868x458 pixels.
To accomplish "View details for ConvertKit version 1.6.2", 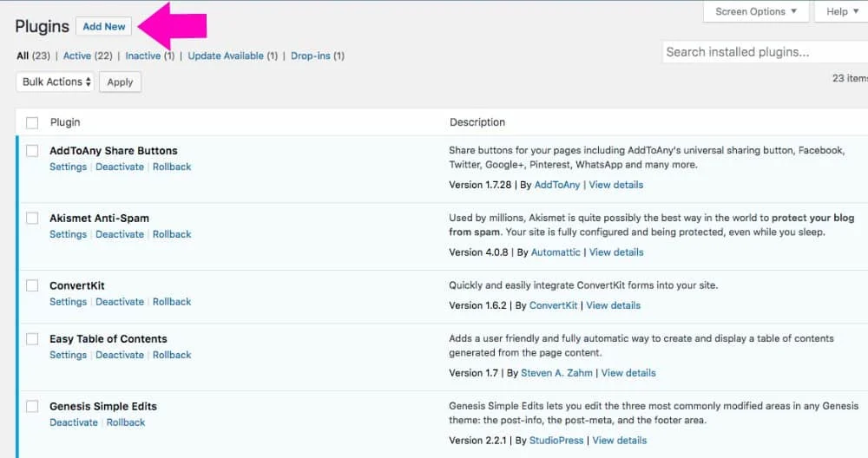I will point(614,306).
